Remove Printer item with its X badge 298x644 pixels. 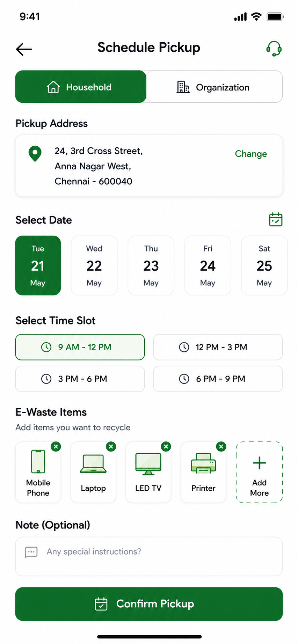click(x=221, y=446)
